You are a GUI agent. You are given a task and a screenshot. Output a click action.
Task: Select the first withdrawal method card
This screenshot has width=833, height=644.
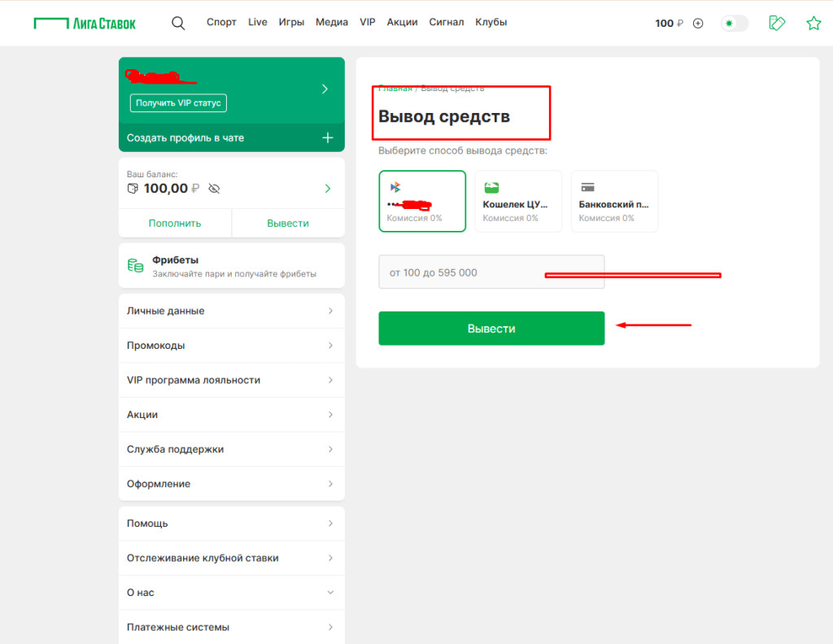point(422,201)
